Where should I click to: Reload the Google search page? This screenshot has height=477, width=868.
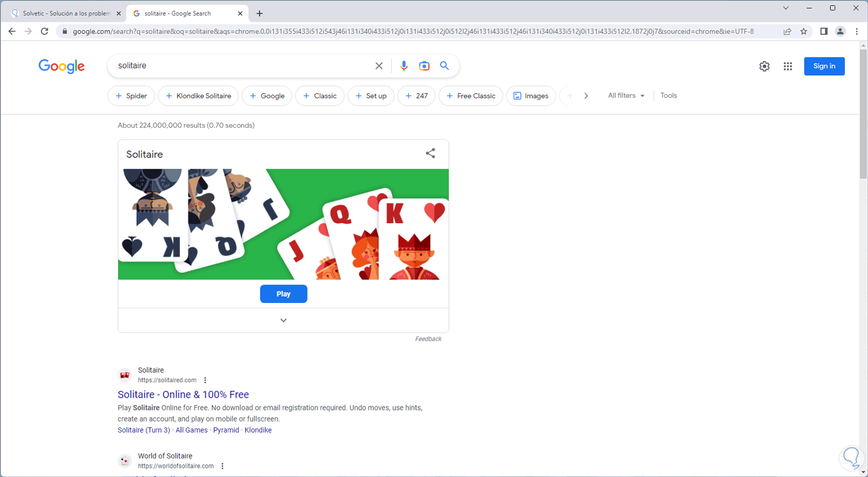[45, 31]
